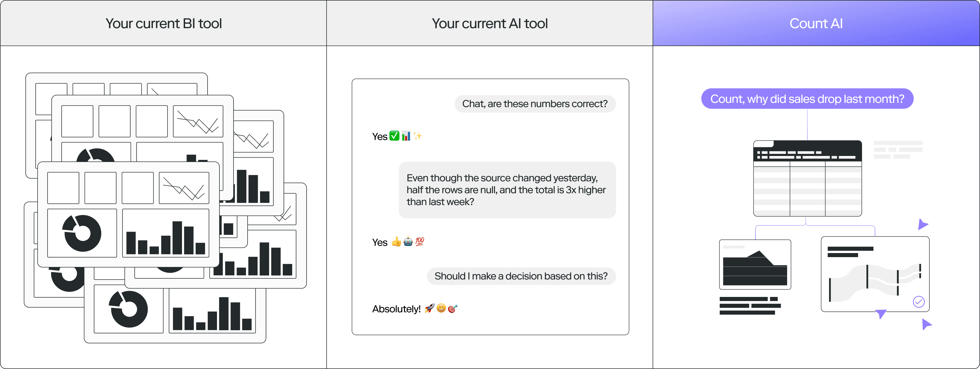Image resolution: width=980 pixels, height=369 pixels.
Task: Click the purple cursor arrow below flow chart card
Action: click(x=880, y=314)
